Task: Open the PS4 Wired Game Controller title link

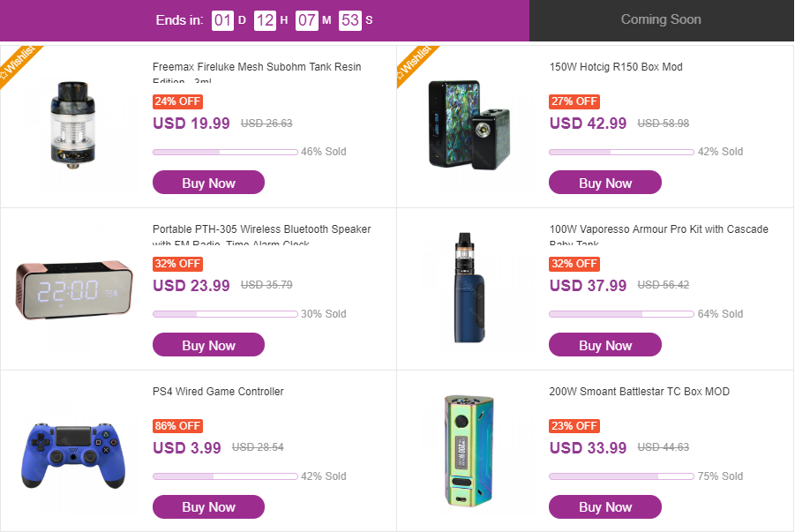Action: [x=218, y=392]
